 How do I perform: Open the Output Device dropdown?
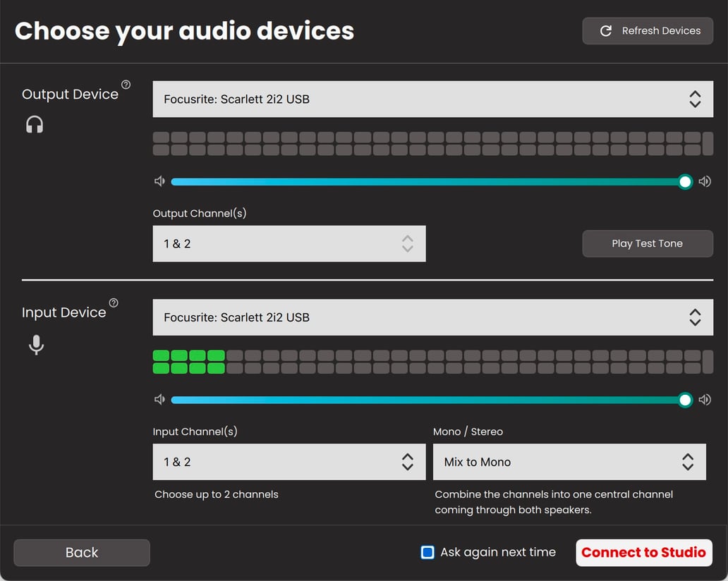432,99
